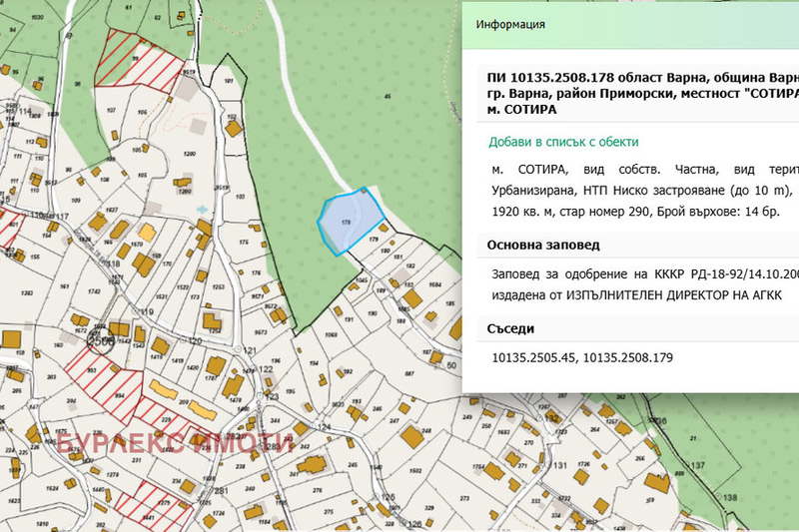Click road point label 138
This screenshot has width=799, height=532.
coord(730,497)
